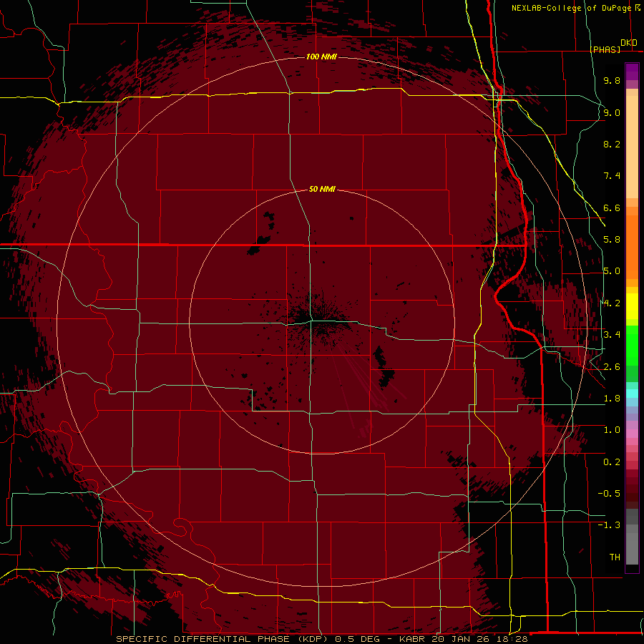Click the 50 NMI range ring label

click(322, 189)
